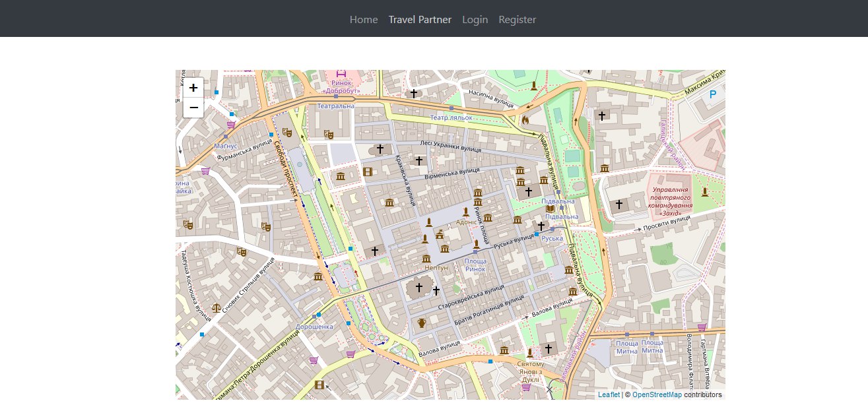Click the theatre masks icon beside Свободи проспект label
This screenshot has width=868, height=409.
[x=286, y=133]
